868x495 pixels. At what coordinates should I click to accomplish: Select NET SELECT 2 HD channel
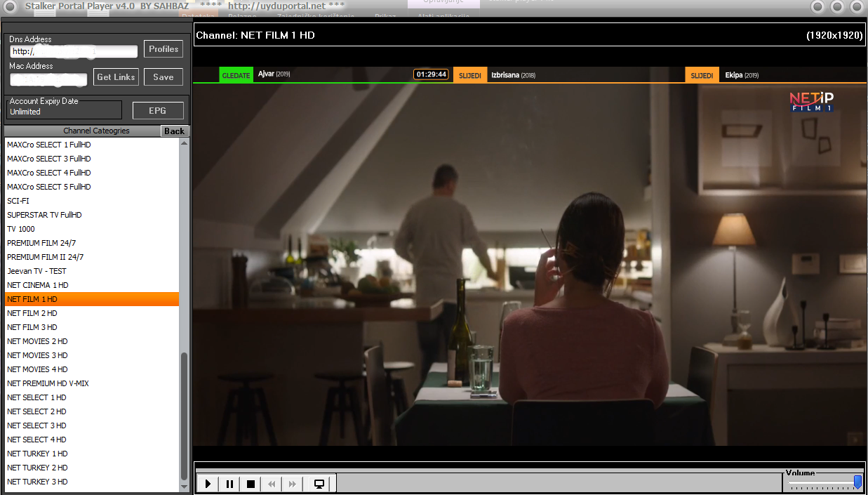[92, 411]
